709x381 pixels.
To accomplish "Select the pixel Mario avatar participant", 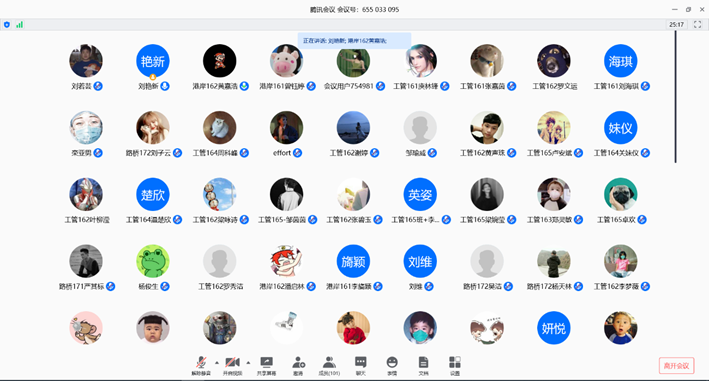I will (220, 61).
